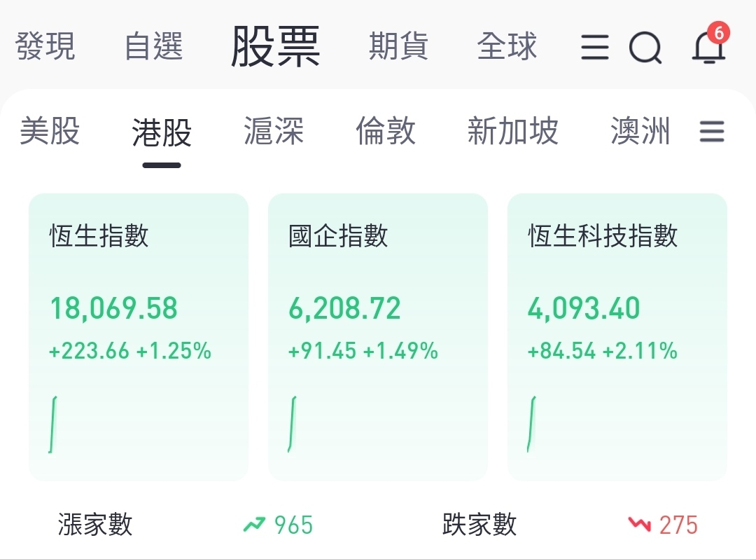Select the 澳洲 market tab

(640, 131)
